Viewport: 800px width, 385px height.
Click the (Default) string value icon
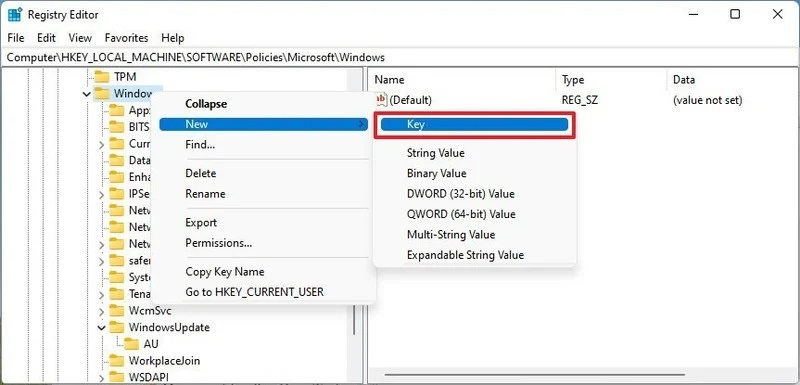click(x=381, y=100)
